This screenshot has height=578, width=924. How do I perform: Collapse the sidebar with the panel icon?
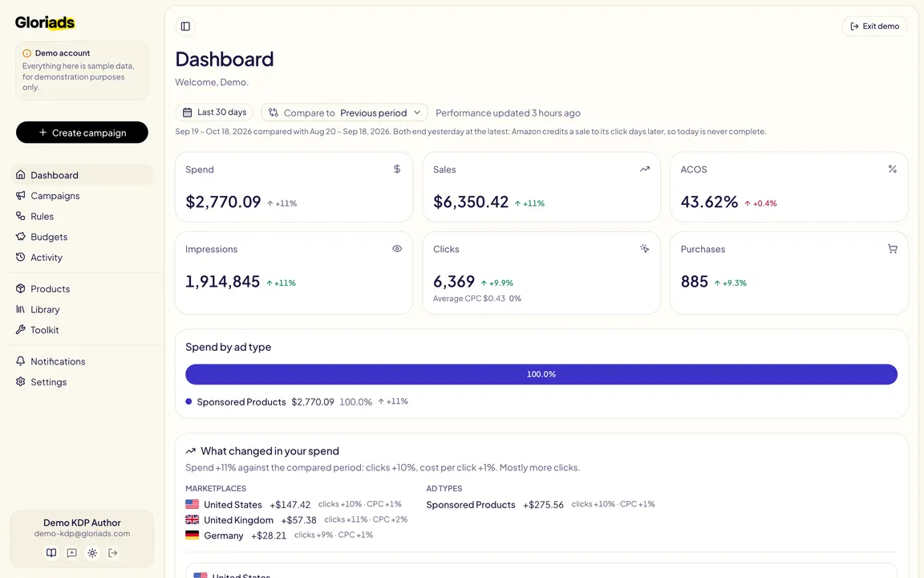pyautogui.click(x=185, y=26)
